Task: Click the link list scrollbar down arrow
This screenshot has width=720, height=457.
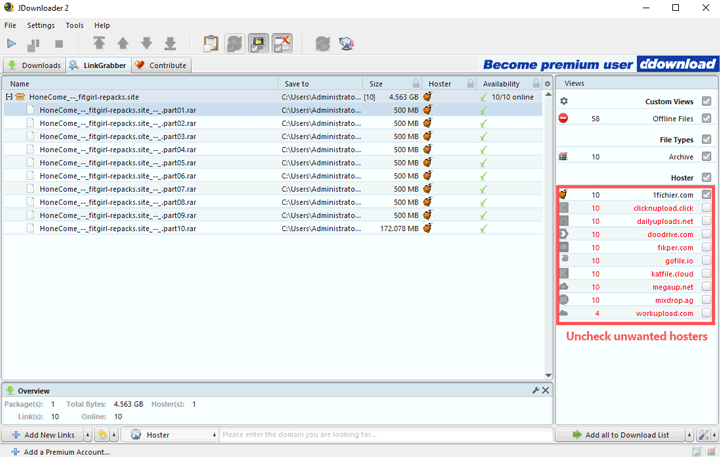Action: [x=548, y=375]
